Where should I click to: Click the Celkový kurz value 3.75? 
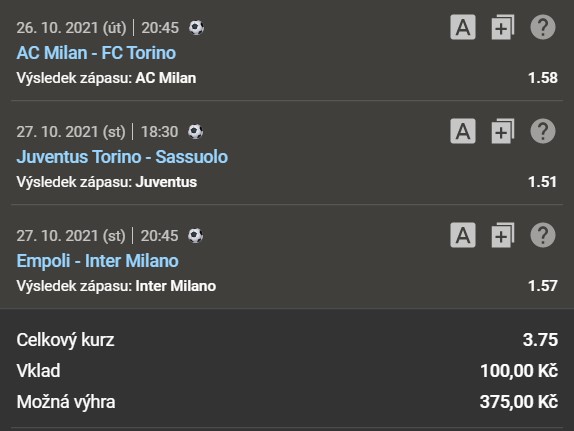pyautogui.click(x=540, y=340)
